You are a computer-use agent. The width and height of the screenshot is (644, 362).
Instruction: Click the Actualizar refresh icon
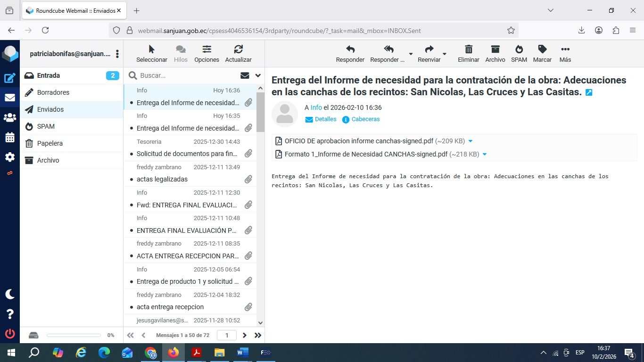tap(238, 50)
